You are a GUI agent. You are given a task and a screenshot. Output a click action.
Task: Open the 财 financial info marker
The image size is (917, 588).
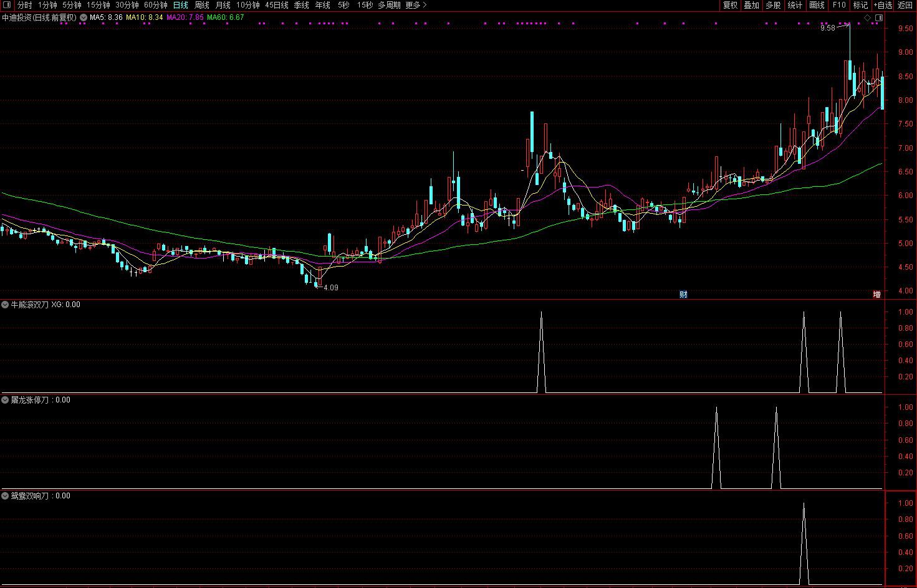(x=683, y=295)
